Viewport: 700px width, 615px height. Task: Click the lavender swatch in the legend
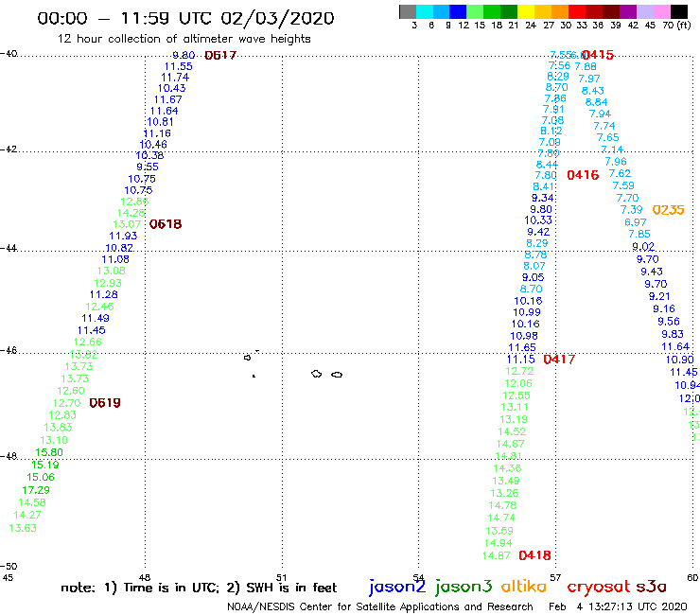(644, 11)
